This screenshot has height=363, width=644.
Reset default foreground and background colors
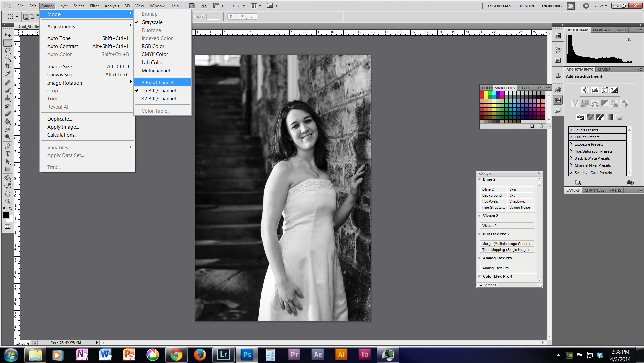(x=5, y=208)
